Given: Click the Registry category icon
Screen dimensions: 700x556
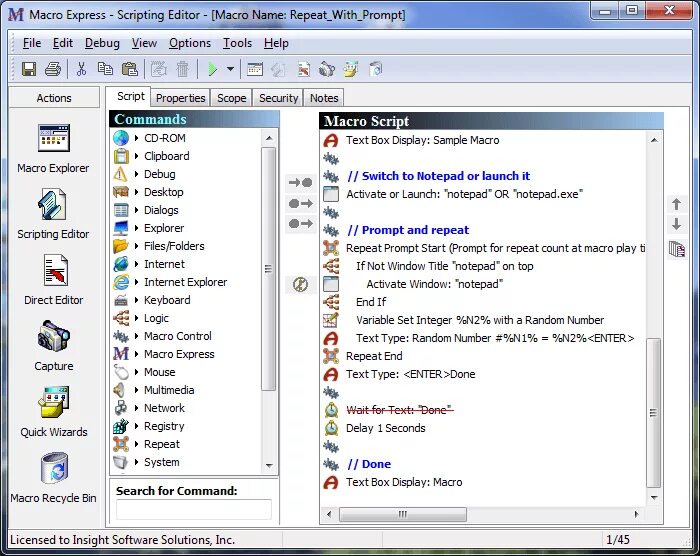Looking at the screenshot, I should [x=121, y=426].
